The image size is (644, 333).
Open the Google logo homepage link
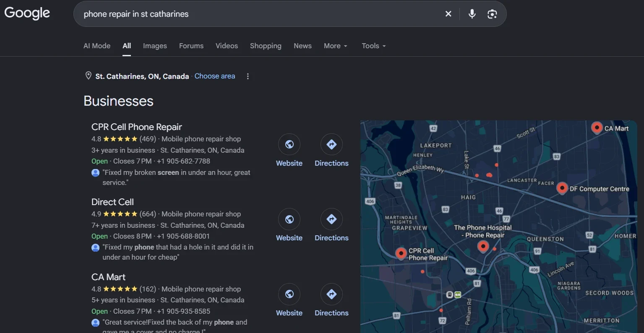click(27, 13)
